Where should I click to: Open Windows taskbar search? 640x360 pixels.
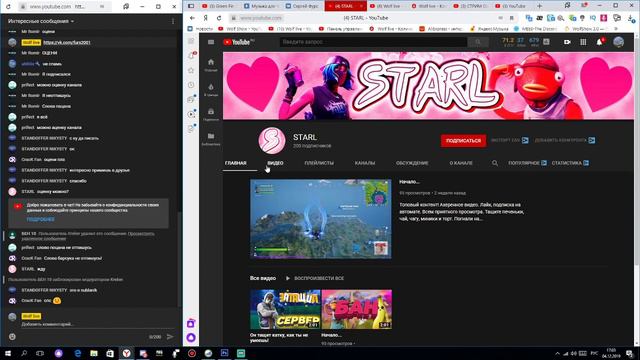(24, 353)
